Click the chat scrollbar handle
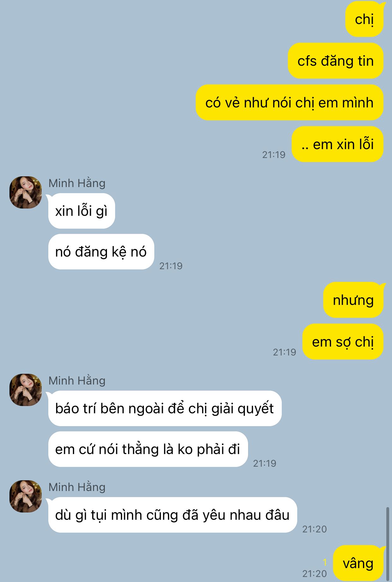The height and width of the screenshot is (582, 392). [x=388, y=543]
